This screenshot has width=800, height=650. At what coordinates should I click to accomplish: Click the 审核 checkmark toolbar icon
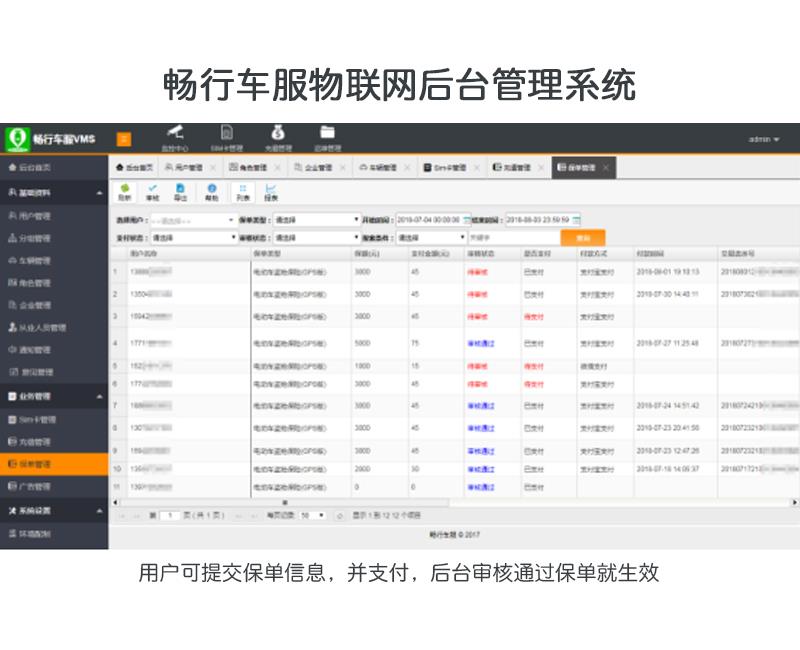(x=152, y=192)
